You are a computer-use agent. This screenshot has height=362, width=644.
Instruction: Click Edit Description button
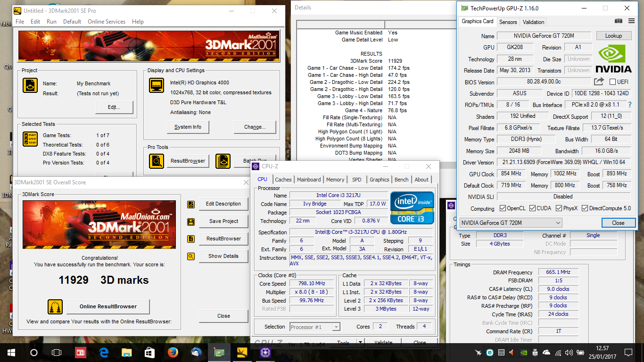223,204
